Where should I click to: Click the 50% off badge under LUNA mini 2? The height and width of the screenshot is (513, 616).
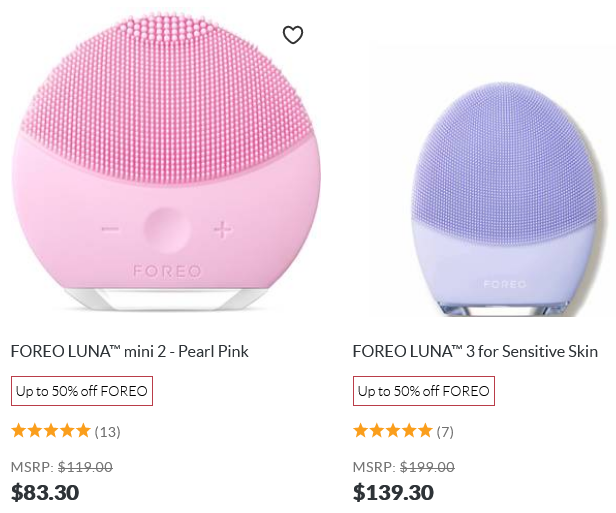tap(82, 391)
